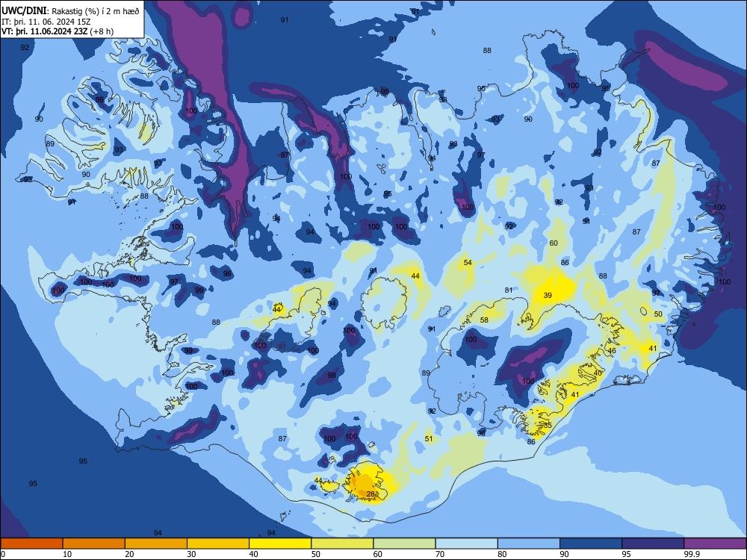Screen dimensions: 747x560
Task: Click the "54" humidity value on the map
Action: point(468,262)
